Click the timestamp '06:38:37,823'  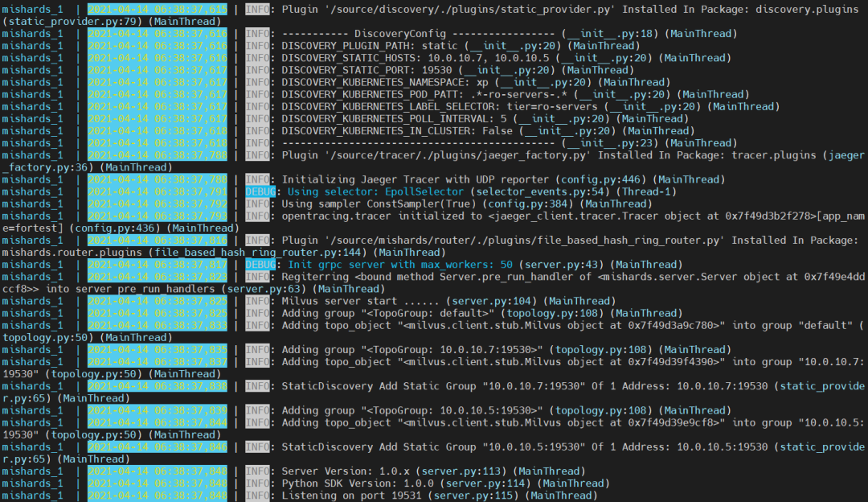(x=190, y=278)
